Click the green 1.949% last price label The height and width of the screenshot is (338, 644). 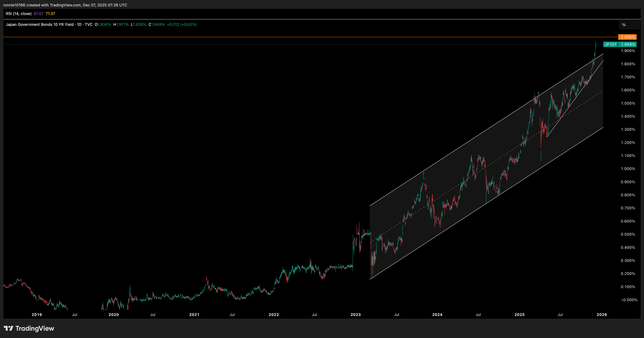pos(628,45)
